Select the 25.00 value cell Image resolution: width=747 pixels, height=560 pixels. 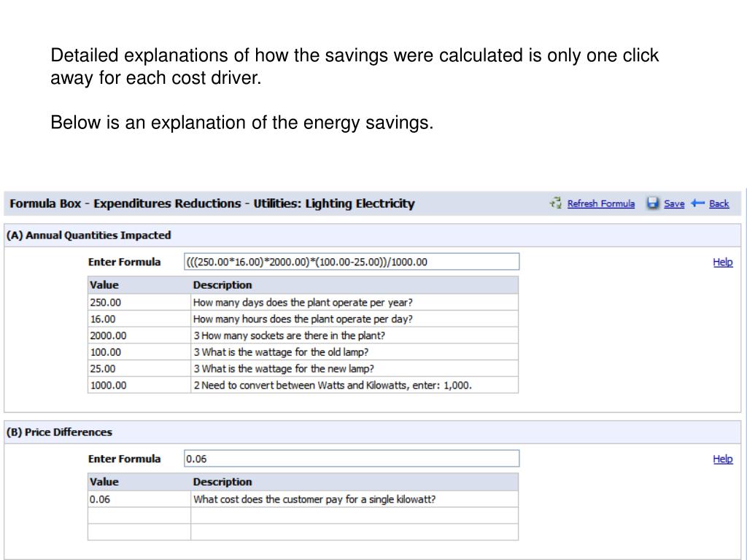pyautogui.click(x=139, y=368)
